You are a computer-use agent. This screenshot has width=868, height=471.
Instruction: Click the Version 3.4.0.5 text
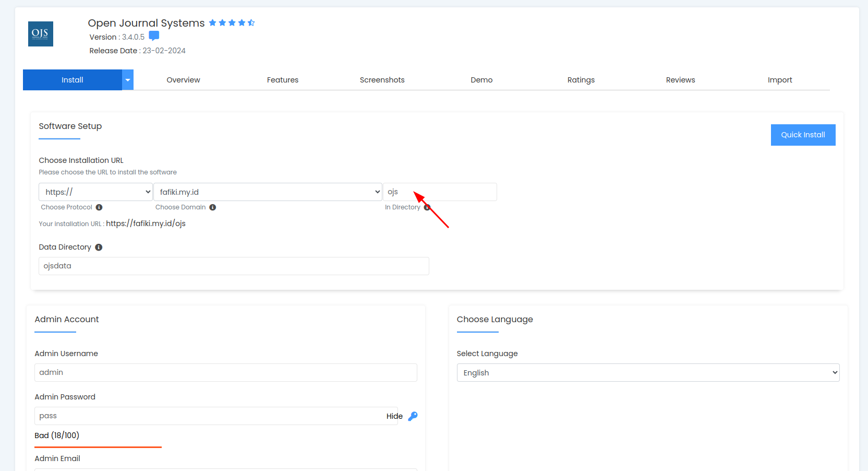[117, 37]
